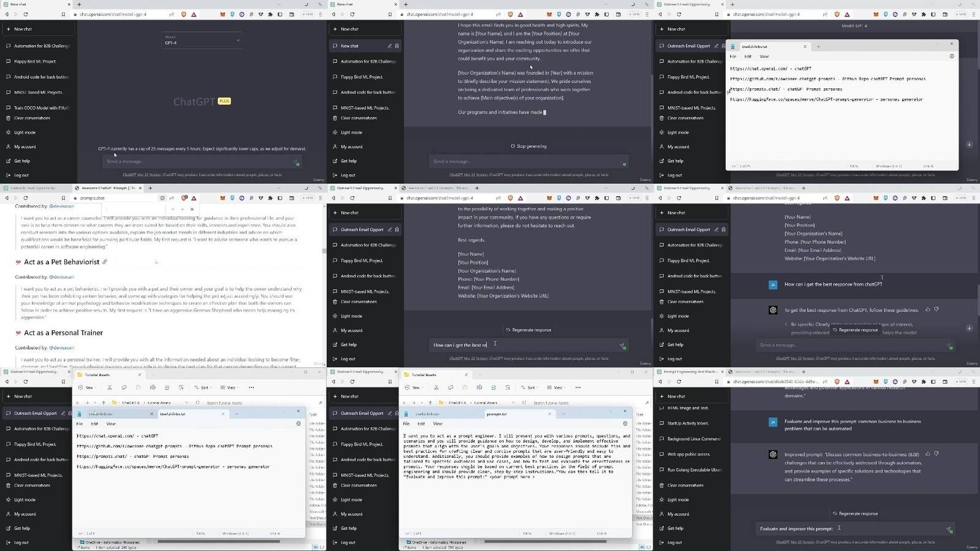Image resolution: width=980 pixels, height=551 pixels.
Task: Click the 'Act as a Personal Trainer' heading
Action: click(x=64, y=333)
